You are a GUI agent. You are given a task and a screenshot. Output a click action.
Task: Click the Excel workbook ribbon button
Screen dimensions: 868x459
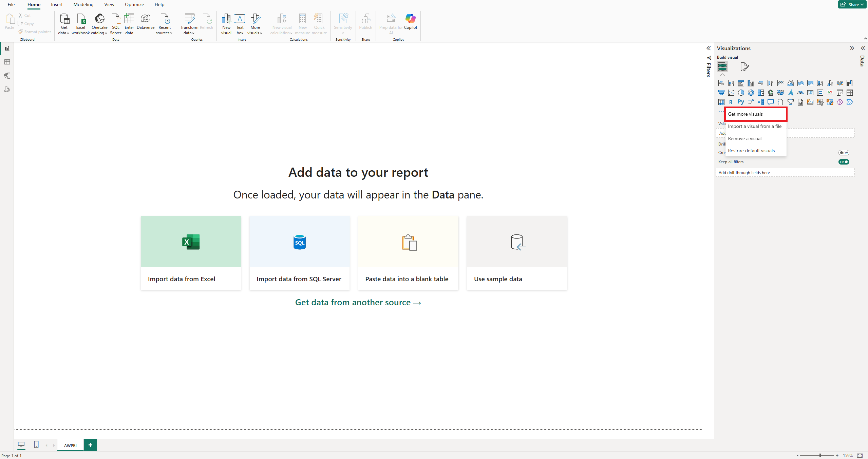tap(80, 24)
